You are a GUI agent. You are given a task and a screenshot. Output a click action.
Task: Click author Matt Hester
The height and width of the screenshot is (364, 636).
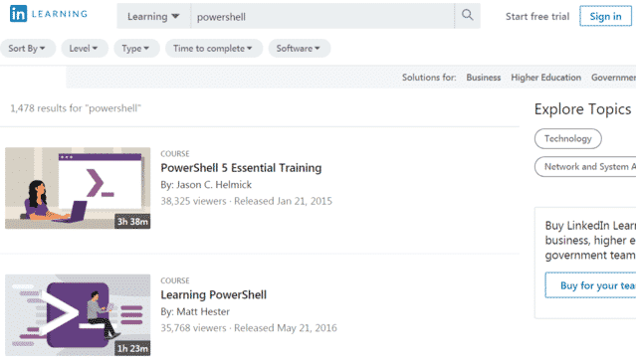point(203,311)
